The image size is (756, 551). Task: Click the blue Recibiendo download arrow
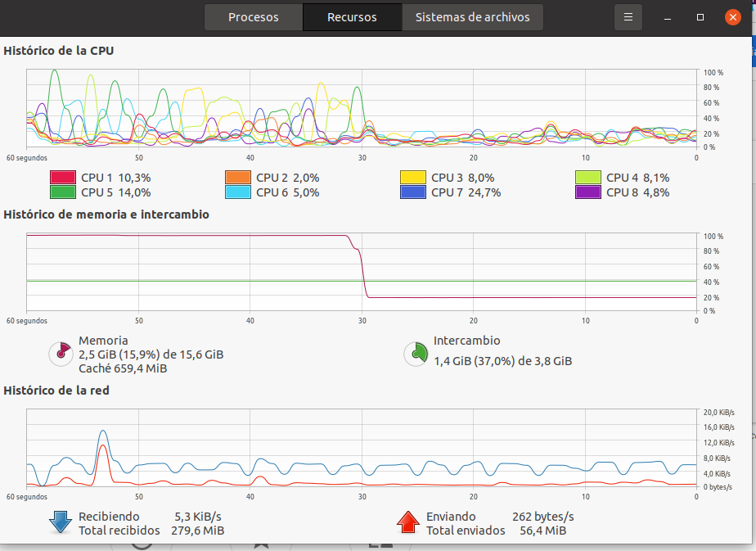61,522
